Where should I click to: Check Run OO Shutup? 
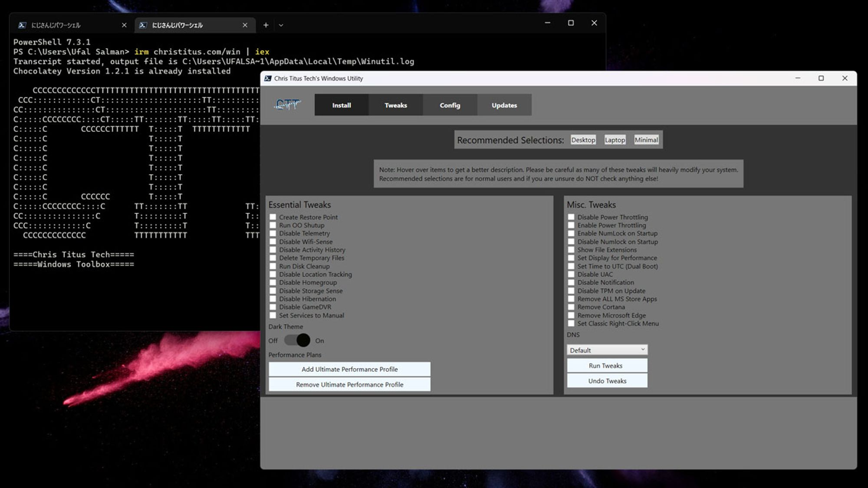273,225
